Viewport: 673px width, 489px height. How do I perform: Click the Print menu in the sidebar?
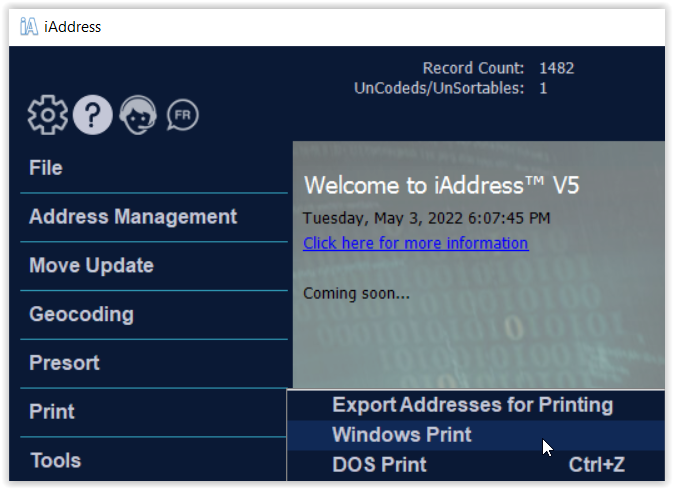(52, 412)
